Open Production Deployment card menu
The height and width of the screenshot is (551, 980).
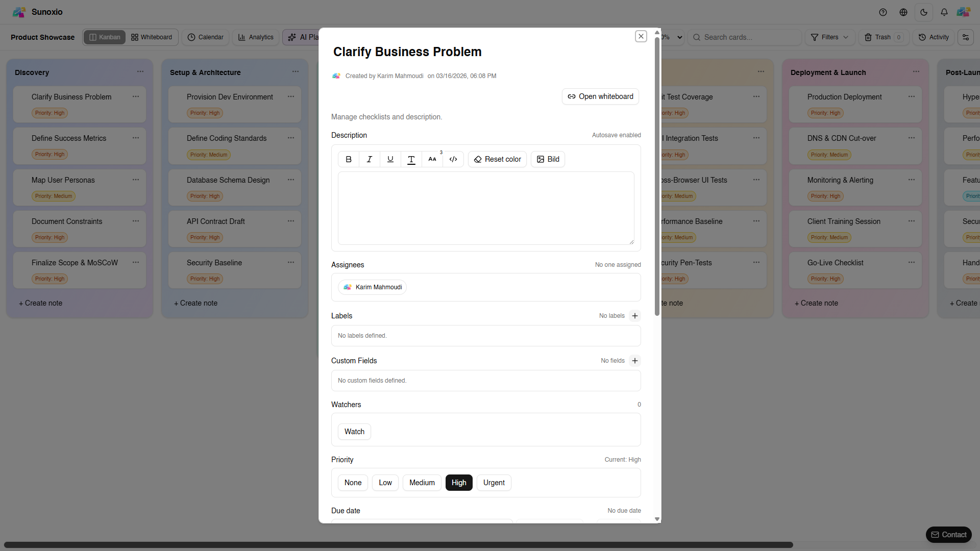pyautogui.click(x=912, y=96)
